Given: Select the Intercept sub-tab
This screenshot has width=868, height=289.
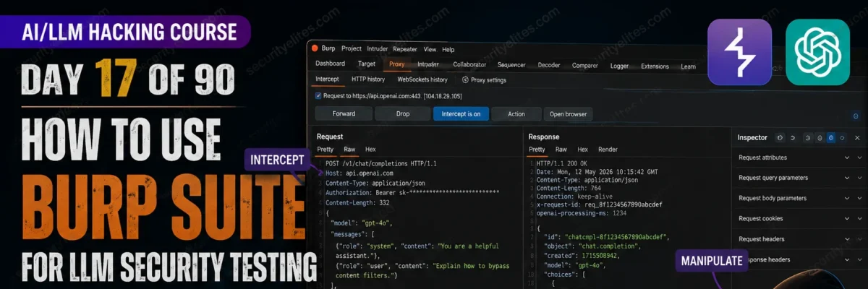Looking at the screenshot, I should point(328,79).
